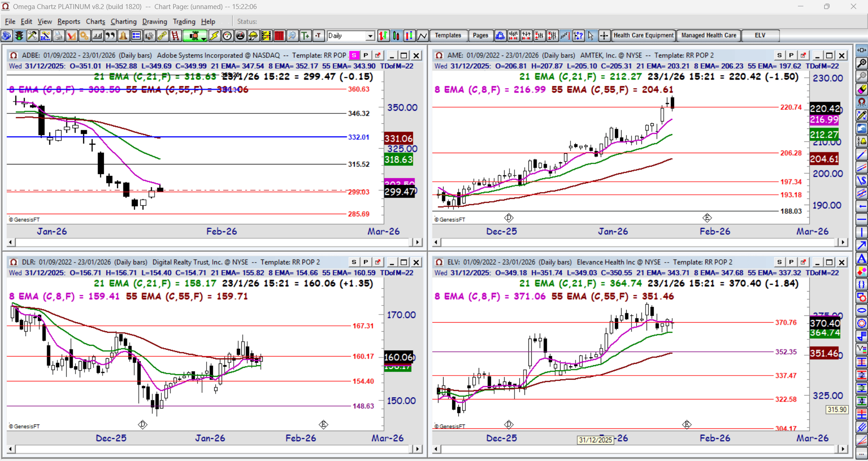Click the ELV toolbar button
This screenshot has height=461, width=868.
point(760,36)
